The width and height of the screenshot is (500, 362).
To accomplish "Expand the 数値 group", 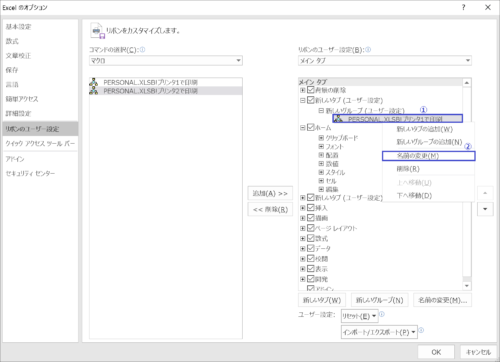I will click(321, 164).
